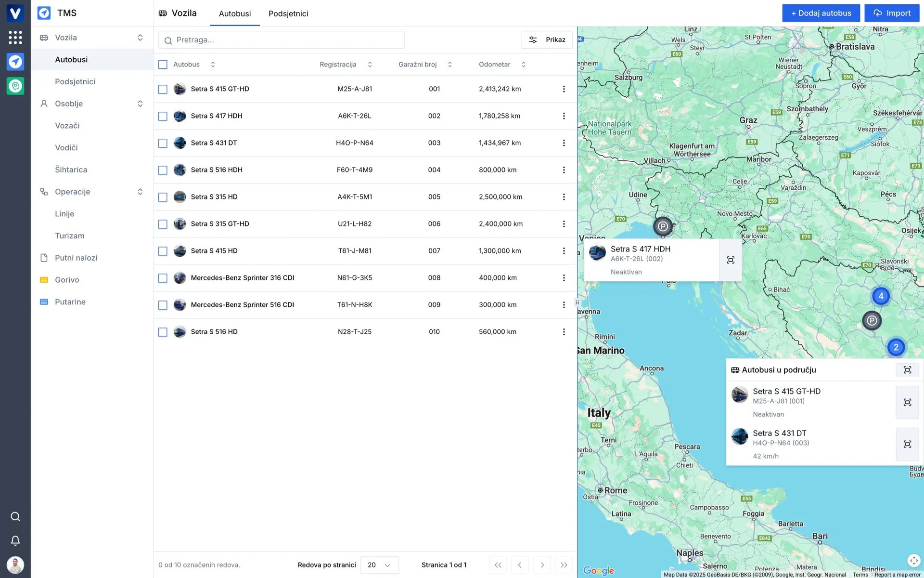Click the panel resize handle beside the map
924x578 pixels.
coord(577,302)
